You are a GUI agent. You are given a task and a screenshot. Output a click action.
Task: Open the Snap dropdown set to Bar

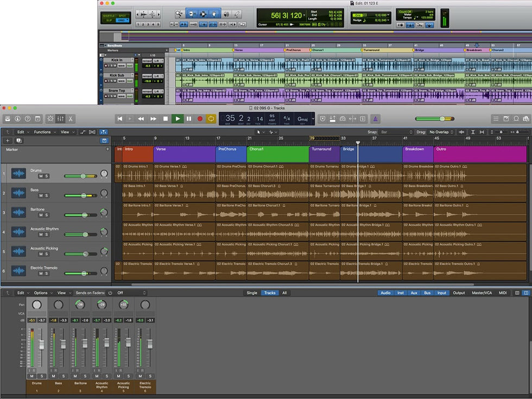tap(396, 132)
